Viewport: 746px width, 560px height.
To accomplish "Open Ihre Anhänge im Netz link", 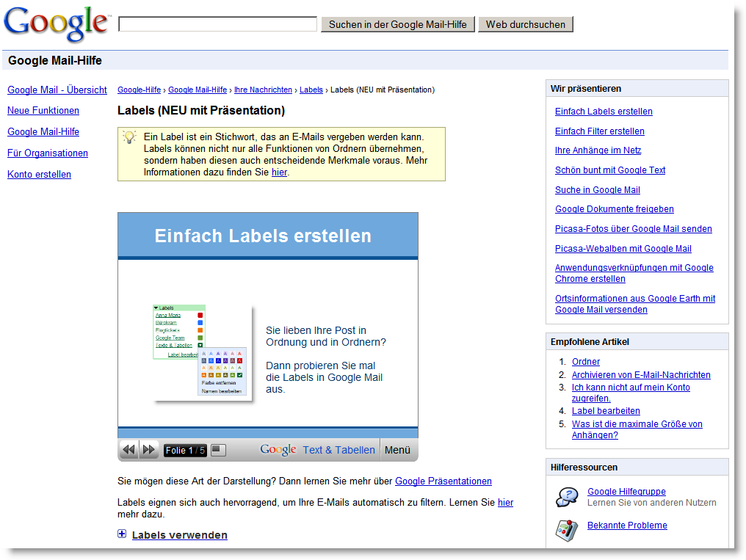I will coord(598,150).
